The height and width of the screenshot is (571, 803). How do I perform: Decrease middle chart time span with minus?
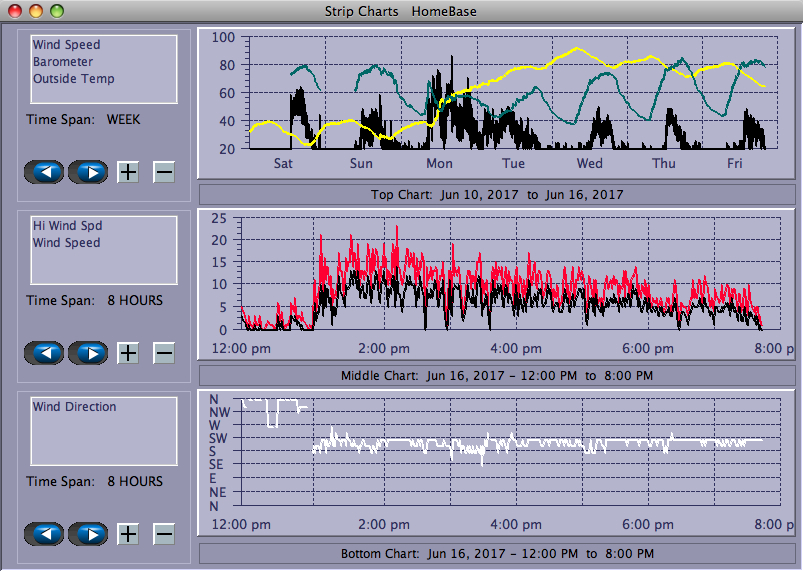click(164, 353)
